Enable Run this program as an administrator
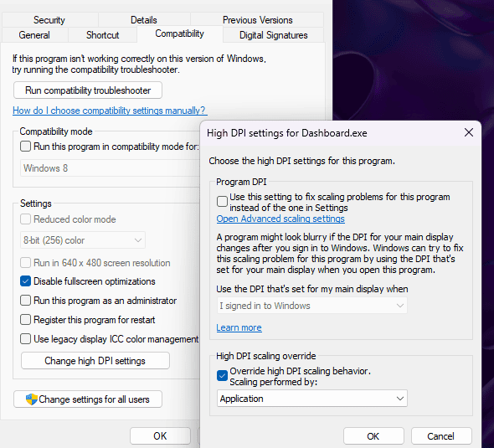The image size is (494, 448). click(25, 301)
